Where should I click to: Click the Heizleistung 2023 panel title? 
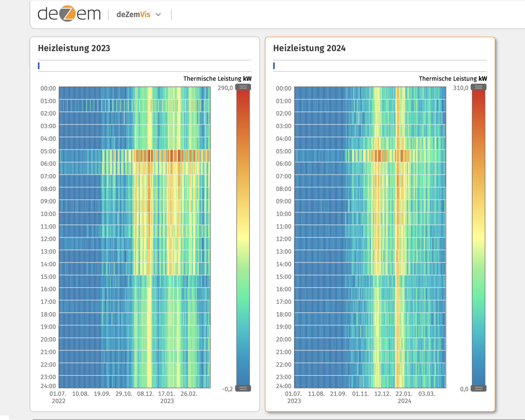(74, 48)
